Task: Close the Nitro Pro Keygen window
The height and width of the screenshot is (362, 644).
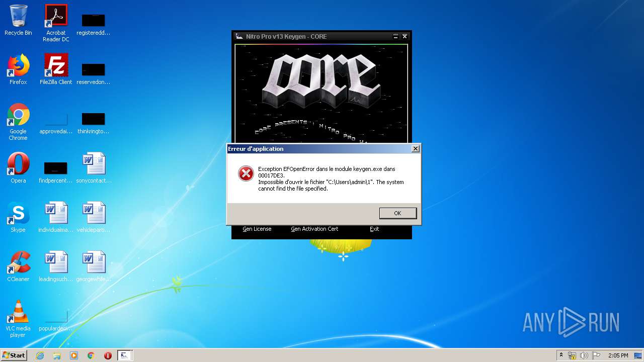Action: [405, 36]
